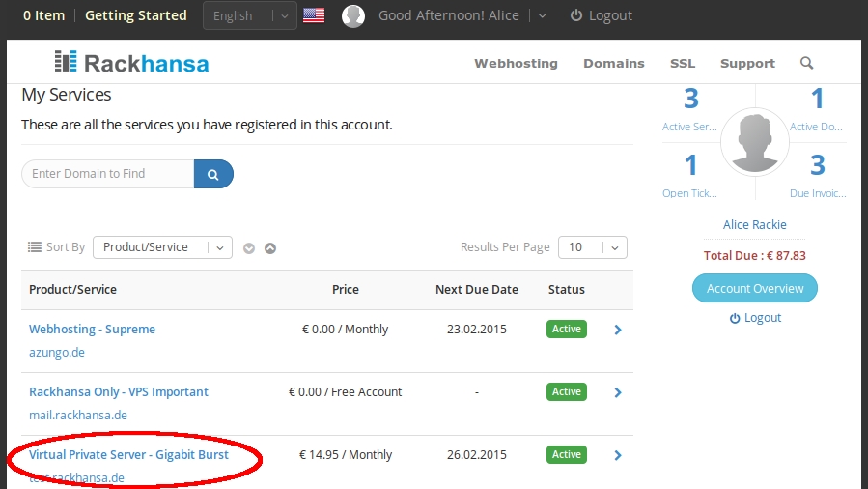Expand the user menu chevron next to Alice
The width and height of the screenshot is (868, 489).
tap(543, 16)
